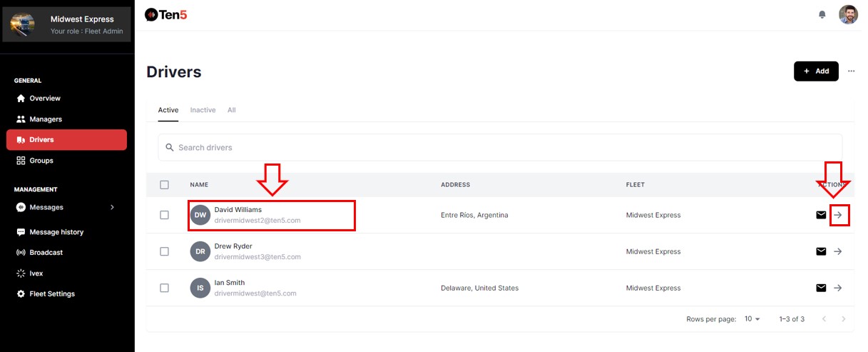868x352 pixels.
Task: Click the Add driver button
Action: click(816, 71)
